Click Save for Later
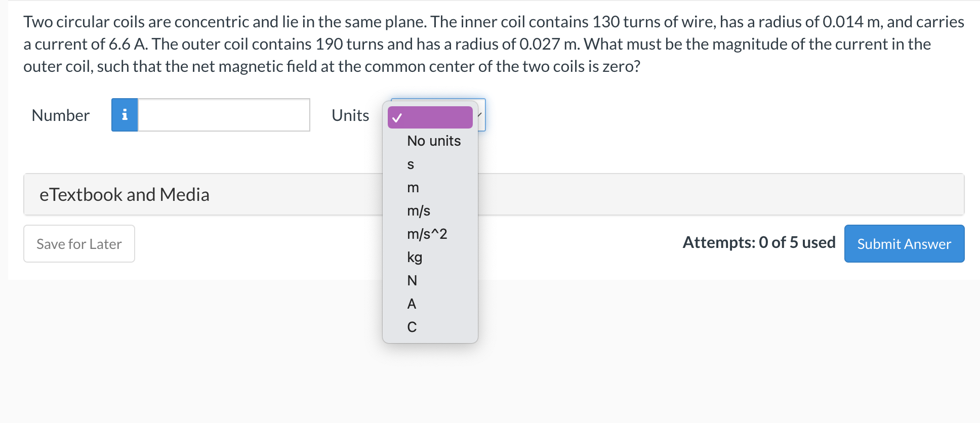Viewport: 980px width, 423px height. click(78, 243)
